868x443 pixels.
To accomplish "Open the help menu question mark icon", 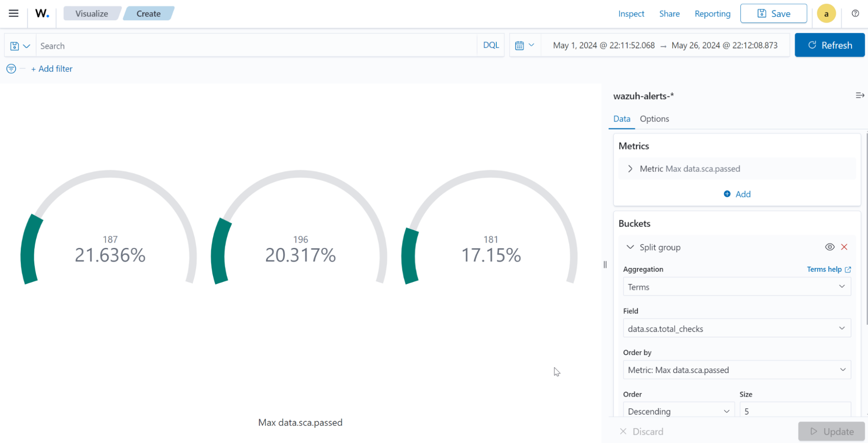I will coord(855,13).
